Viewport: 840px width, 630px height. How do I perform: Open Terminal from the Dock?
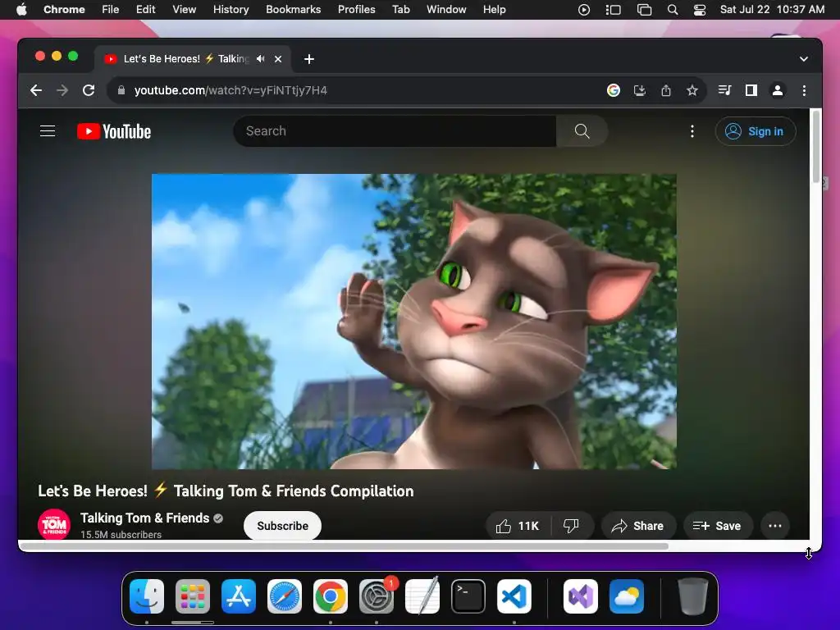pos(468,596)
